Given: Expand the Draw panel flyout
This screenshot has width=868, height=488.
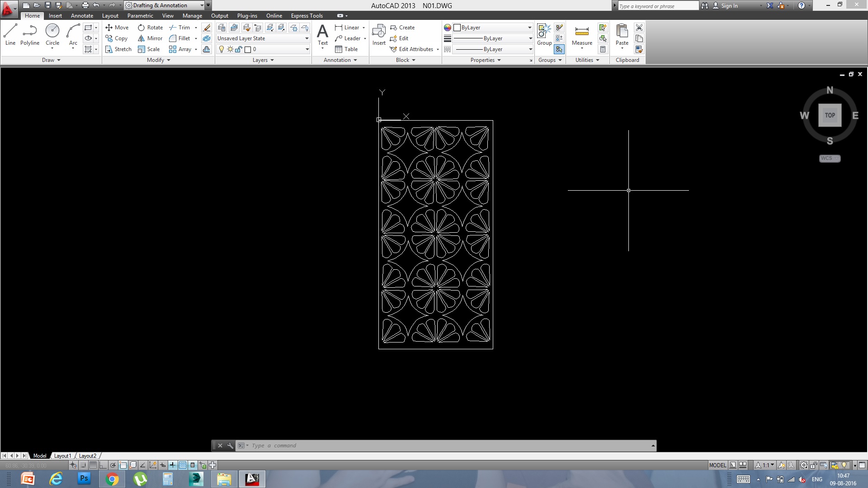Looking at the screenshot, I should click(x=51, y=60).
